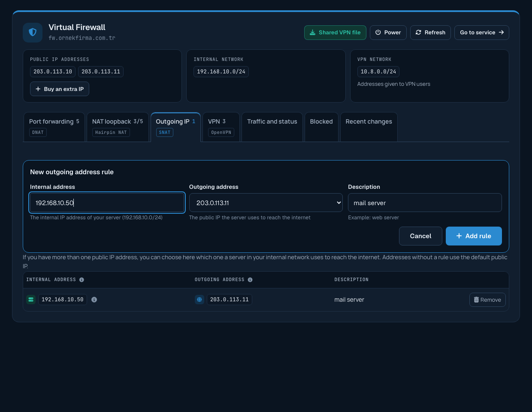
Task: Open the NAT loopback tab
Action: (x=118, y=127)
